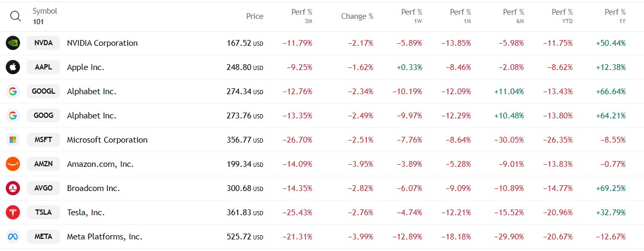
Task: Sort by the Price column header
Action: pyautogui.click(x=254, y=16)
